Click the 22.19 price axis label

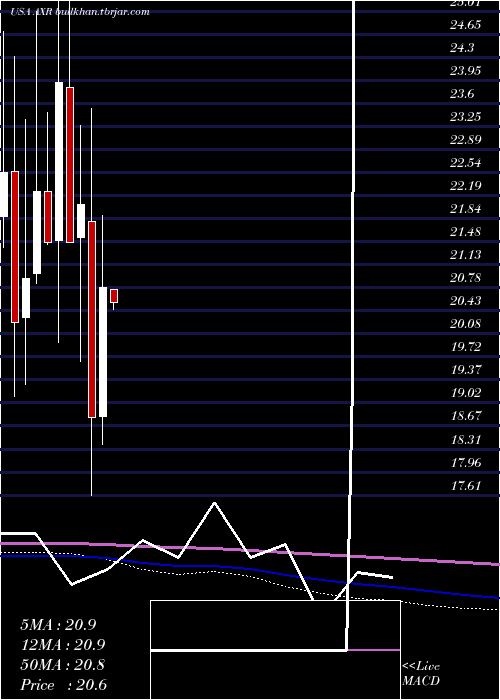click(x=466, y=186)
